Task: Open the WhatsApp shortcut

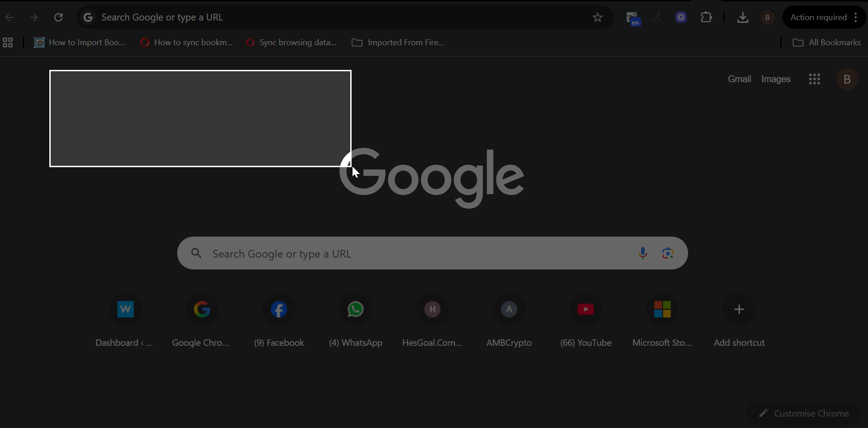Action: coord(356,321)
